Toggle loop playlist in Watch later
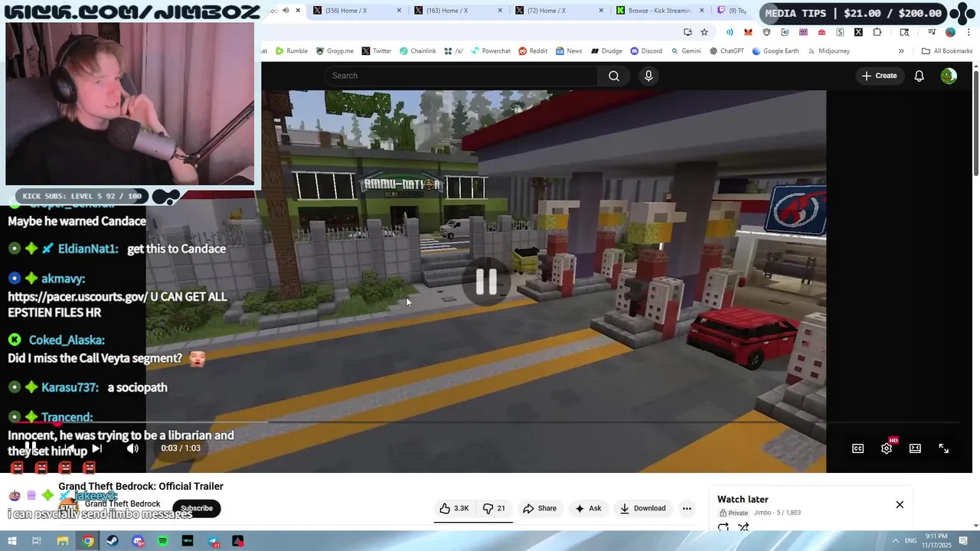This screenshot has height=551, width=980. (724, 527)
